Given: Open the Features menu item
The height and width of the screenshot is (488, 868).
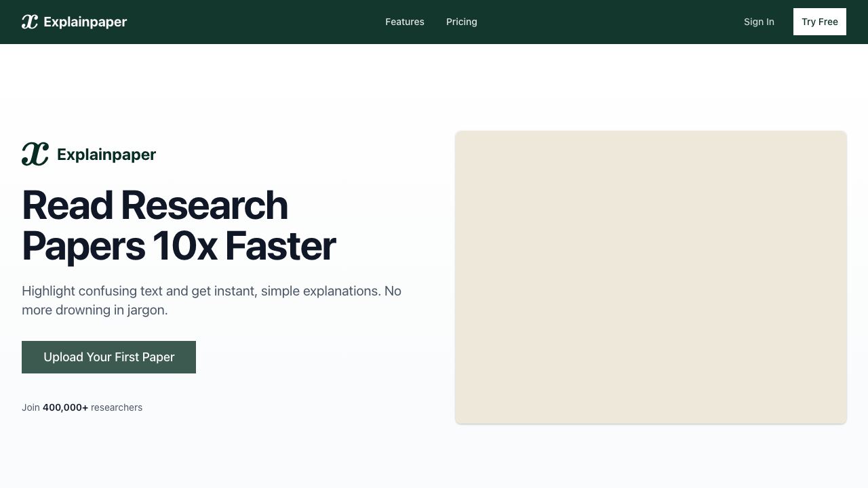Looking at the screenshot, I should 405,22.
